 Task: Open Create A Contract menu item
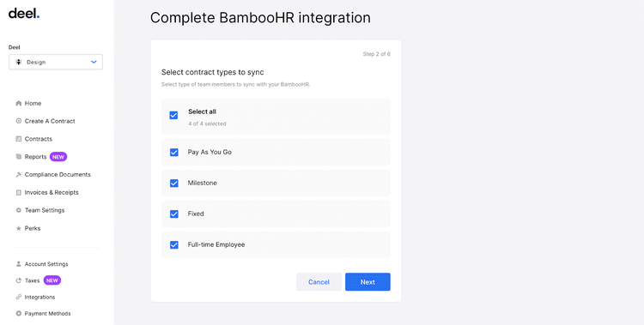[x=50, y=121]
